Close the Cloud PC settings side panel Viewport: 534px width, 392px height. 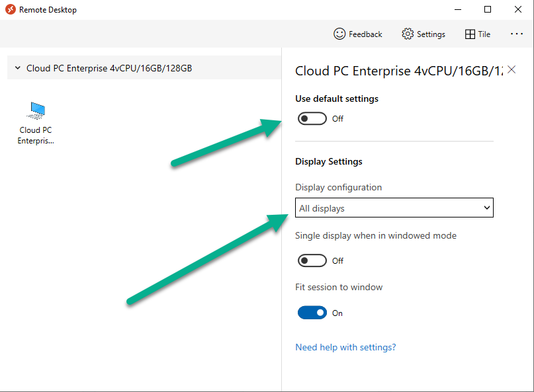coord(512,70)
